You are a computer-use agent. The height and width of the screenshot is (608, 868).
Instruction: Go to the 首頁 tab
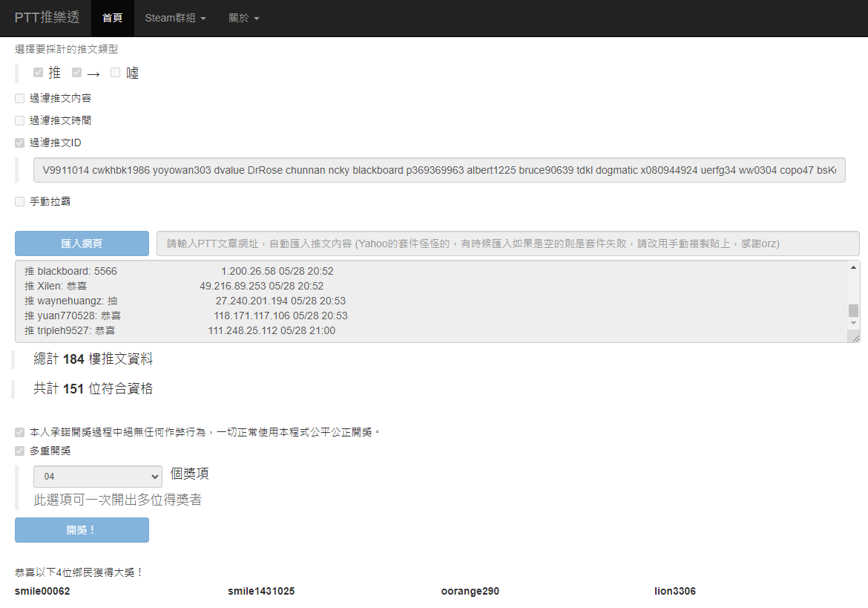112,19
